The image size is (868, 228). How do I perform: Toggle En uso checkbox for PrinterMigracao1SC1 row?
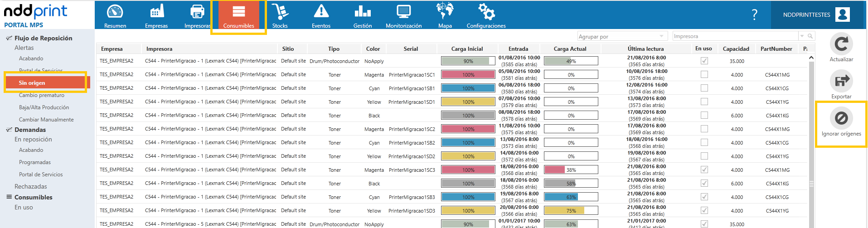[x=704, y=74]
